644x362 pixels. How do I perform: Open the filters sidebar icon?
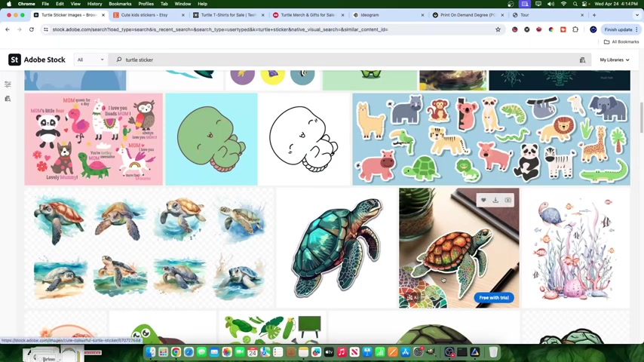pyautogui.click(x=8, y=84)
